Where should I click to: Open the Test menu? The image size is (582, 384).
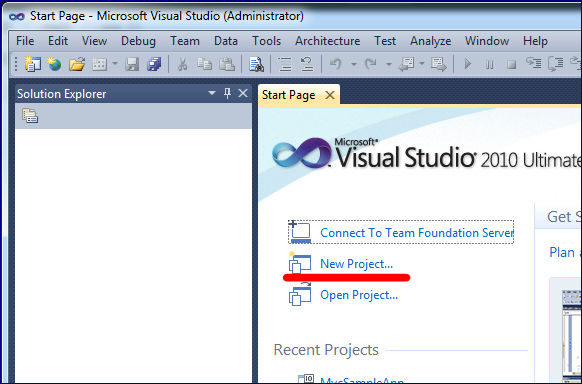click(385, 41)
